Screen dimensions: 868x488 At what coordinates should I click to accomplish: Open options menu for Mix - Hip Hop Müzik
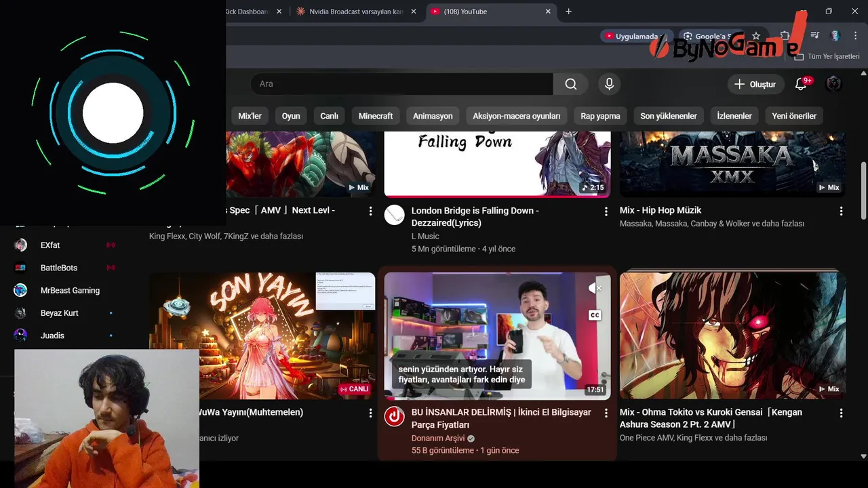tap(841, 211)
